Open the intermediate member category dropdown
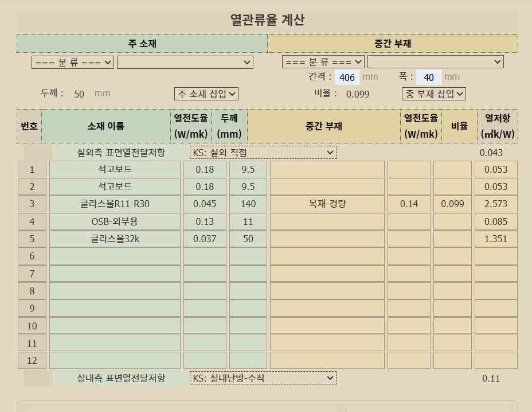This screenshot has height=412, width=532. point(323,61)
